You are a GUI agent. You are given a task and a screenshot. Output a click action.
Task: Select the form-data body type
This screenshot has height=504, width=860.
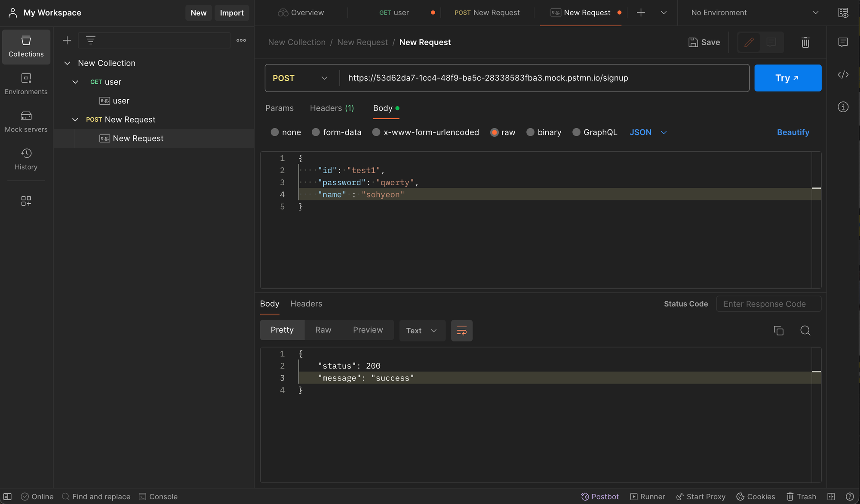pyautogui.click(x=316, y=132)
